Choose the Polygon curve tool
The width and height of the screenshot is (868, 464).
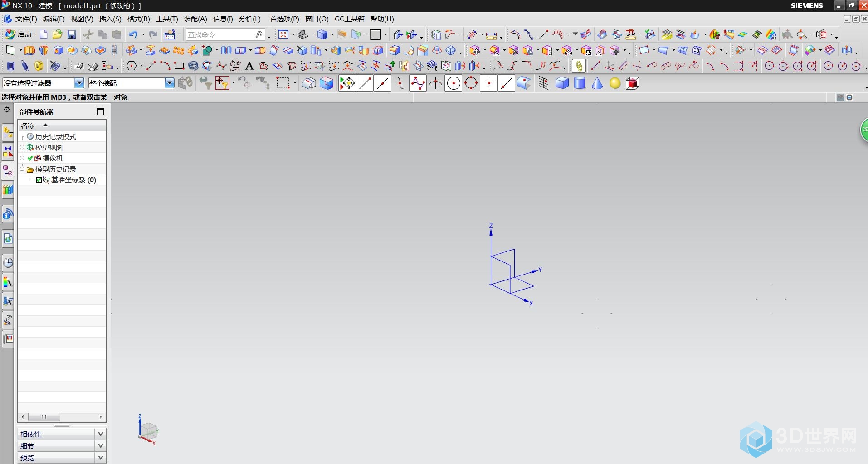click(x=132, y=66)
